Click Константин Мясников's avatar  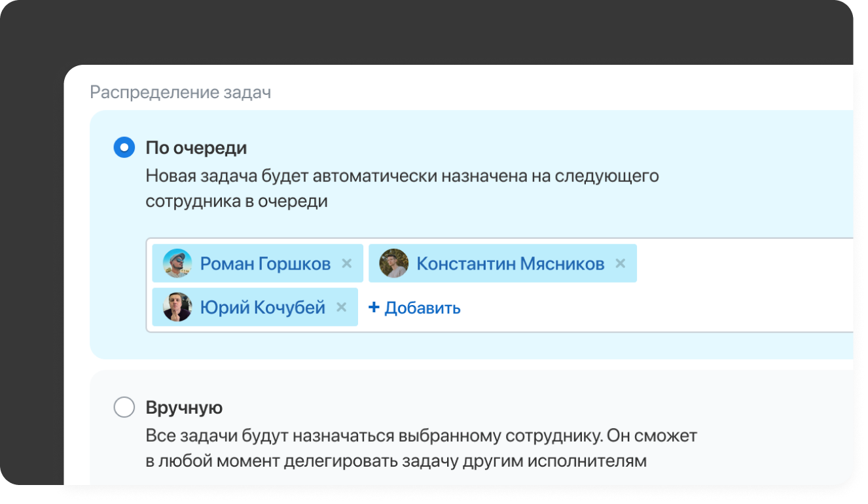(x=394, y=263)
